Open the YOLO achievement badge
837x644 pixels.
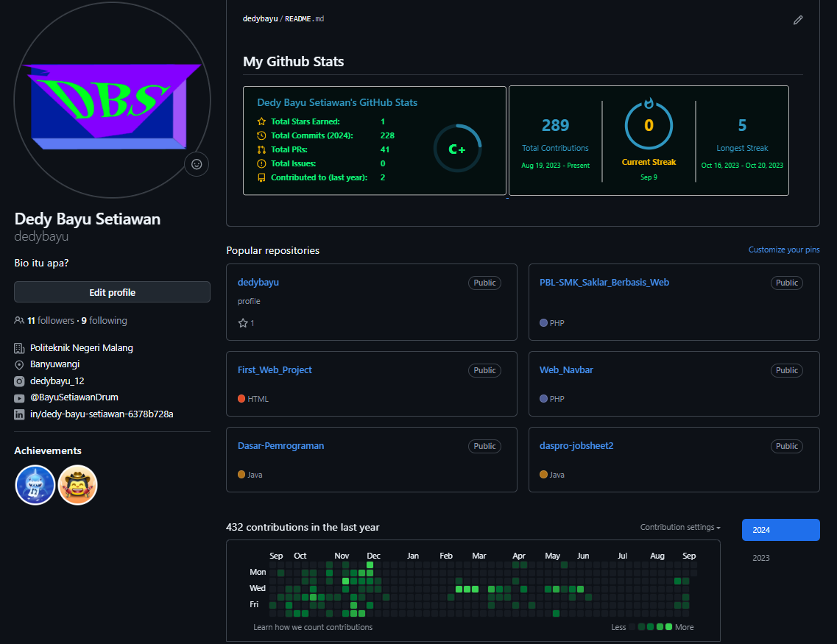pyautogui.click(x=78, y=485)
